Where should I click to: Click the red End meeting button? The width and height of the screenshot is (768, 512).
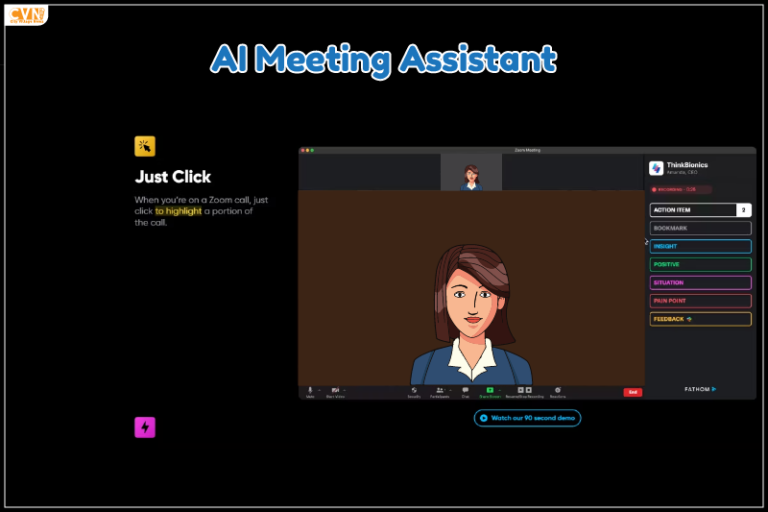[632, 392]
